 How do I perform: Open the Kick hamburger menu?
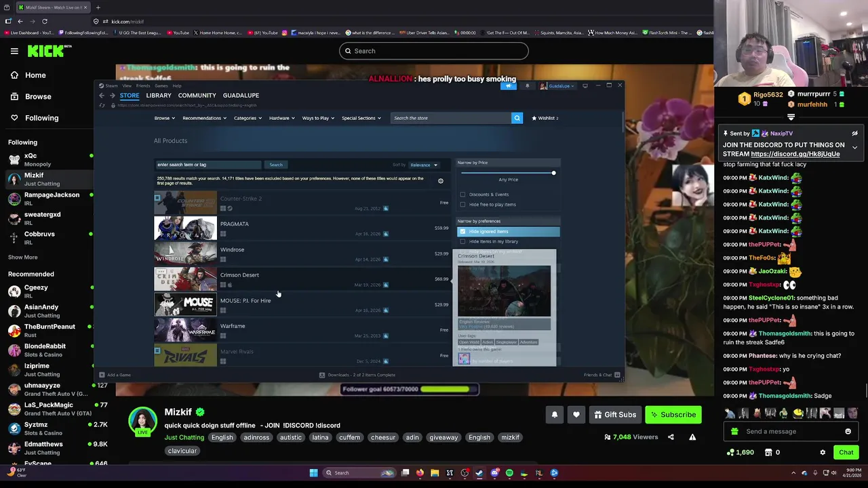(x=14, y=51)
